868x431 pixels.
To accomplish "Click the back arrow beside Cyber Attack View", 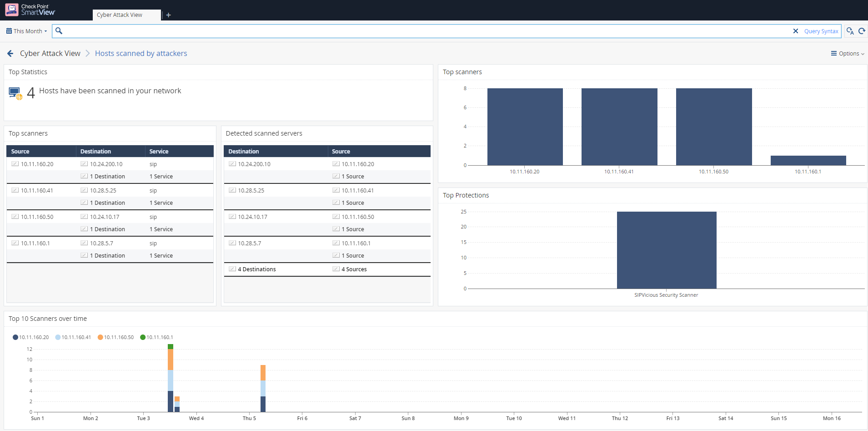I will click(x=10, y=54).
